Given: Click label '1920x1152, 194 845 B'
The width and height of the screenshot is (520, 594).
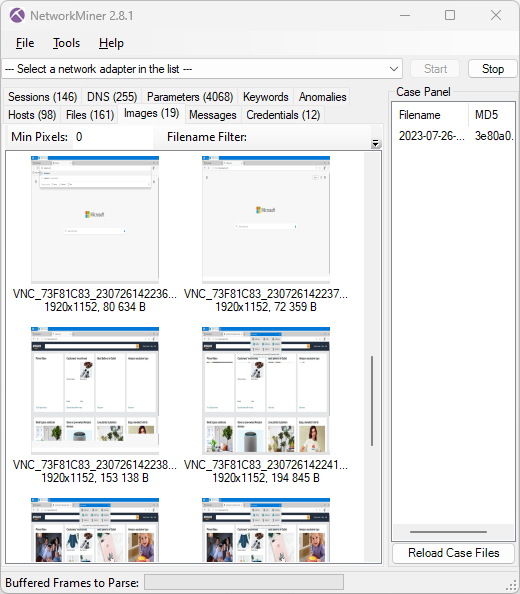Looking at the screenshot, I should tap(266, 477).
